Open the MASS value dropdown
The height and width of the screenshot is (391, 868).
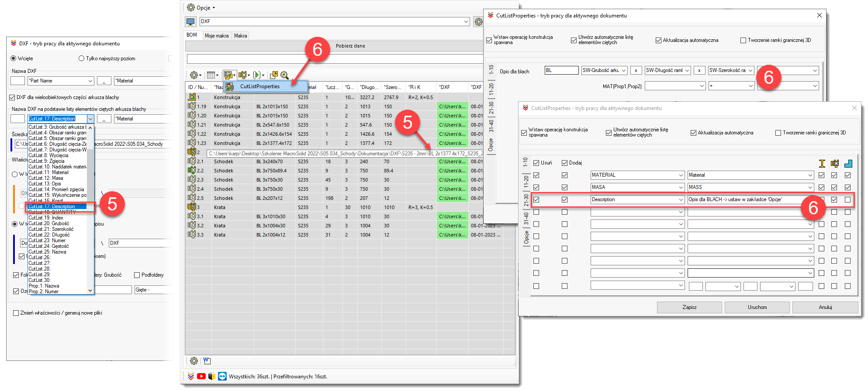tap(751, 187)
